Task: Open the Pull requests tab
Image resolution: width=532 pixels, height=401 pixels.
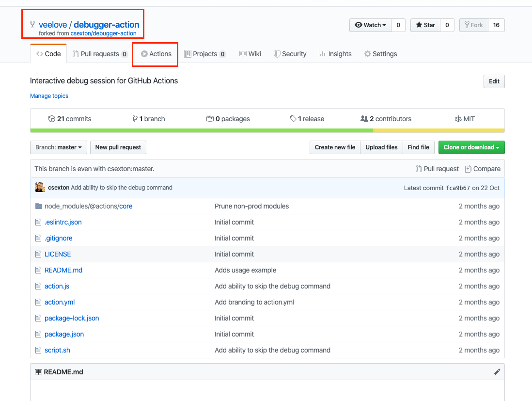Action: [100, 54]
